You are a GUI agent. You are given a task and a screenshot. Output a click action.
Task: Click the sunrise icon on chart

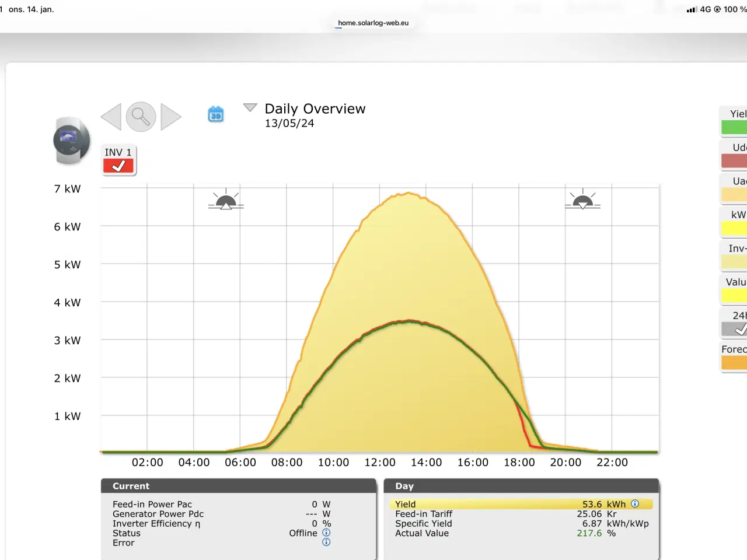(226, 200)
